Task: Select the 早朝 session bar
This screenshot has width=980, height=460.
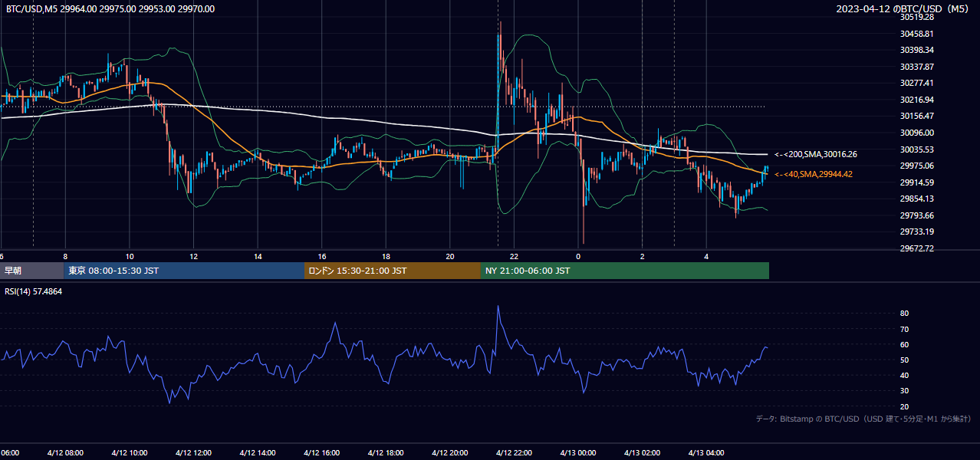Action: [31, 271]
